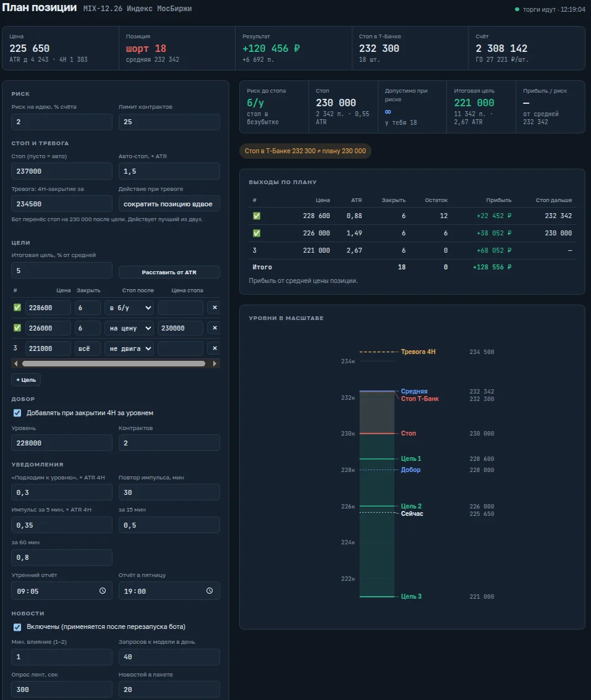The image size is (591, 700).
Task: Edit the add-on contracts field showing 2
Action: coord(169,443)
